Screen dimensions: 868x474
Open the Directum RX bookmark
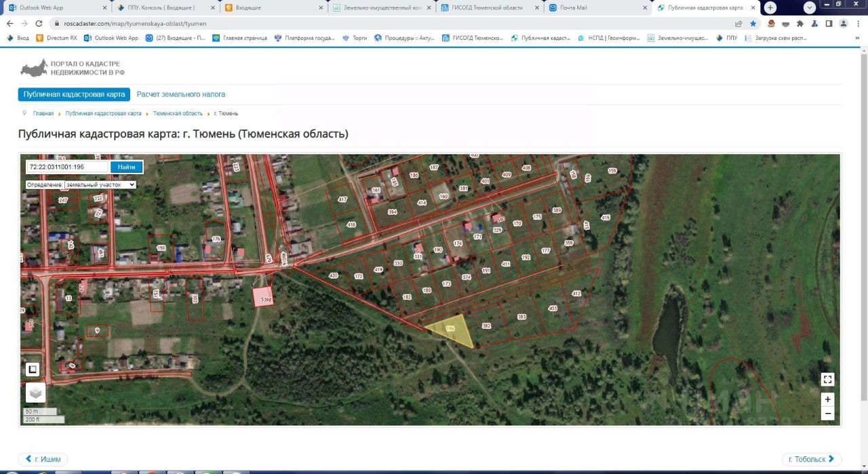pos(56,38)
